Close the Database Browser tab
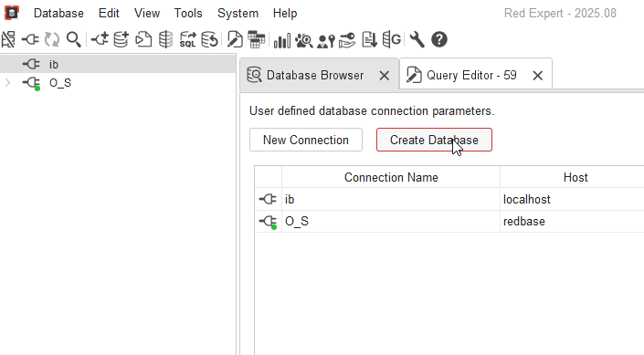The width and height of the screenshot is (644, 355). click(384, 76)
